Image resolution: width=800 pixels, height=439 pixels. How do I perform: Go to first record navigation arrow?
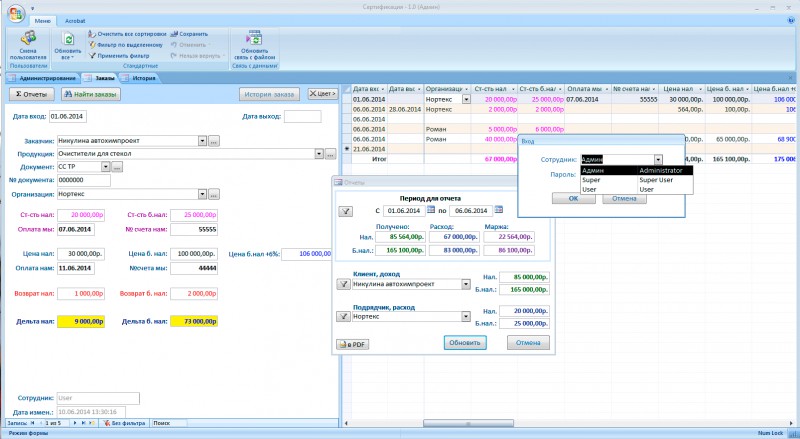tap(33, 423)
